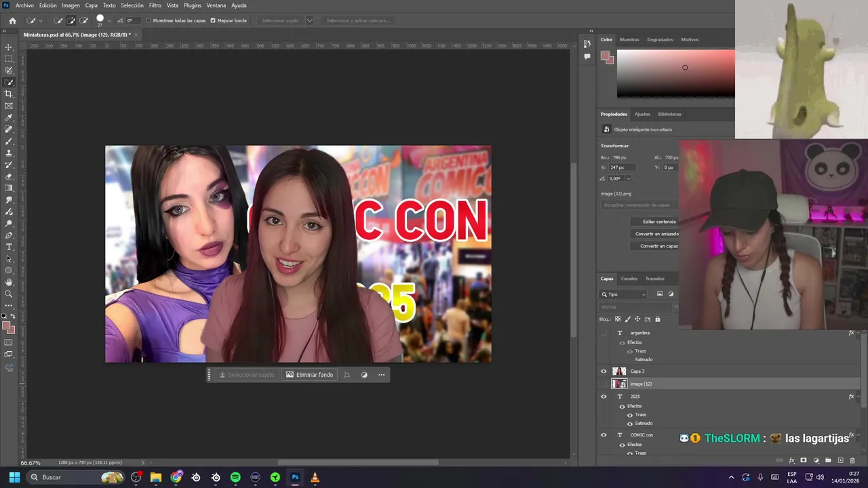Switch to the Ajustes tab

click(x=642, y=114)
